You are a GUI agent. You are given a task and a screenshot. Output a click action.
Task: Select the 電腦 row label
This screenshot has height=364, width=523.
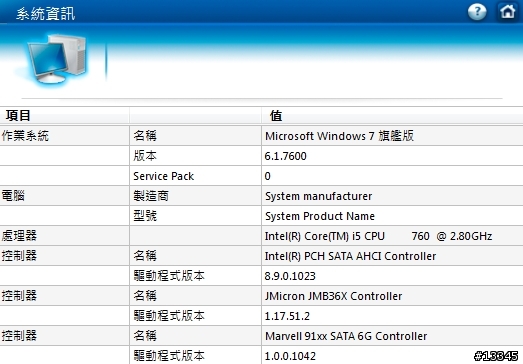[x=13, y=196]
